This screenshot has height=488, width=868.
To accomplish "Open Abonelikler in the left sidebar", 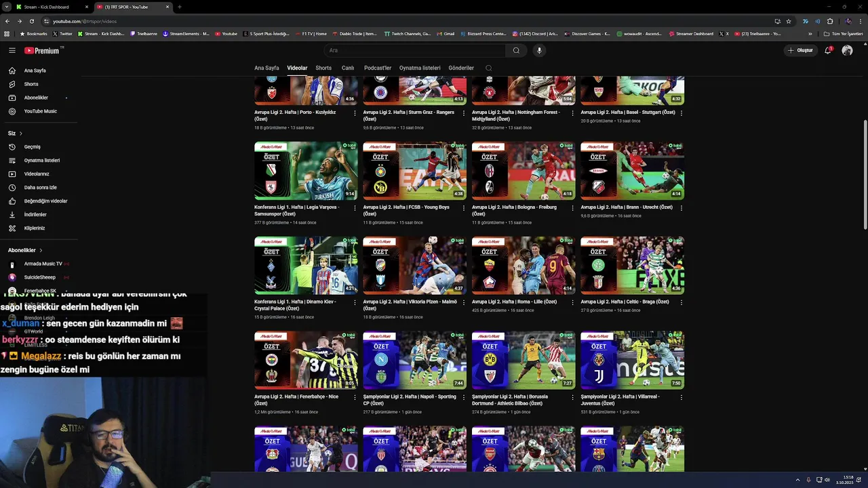I will tap(36, 98).
